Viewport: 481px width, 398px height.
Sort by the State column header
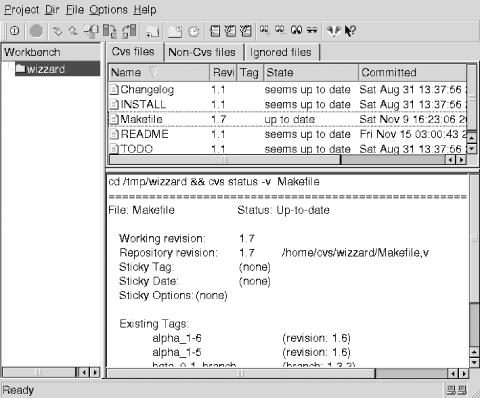(311, 73)
